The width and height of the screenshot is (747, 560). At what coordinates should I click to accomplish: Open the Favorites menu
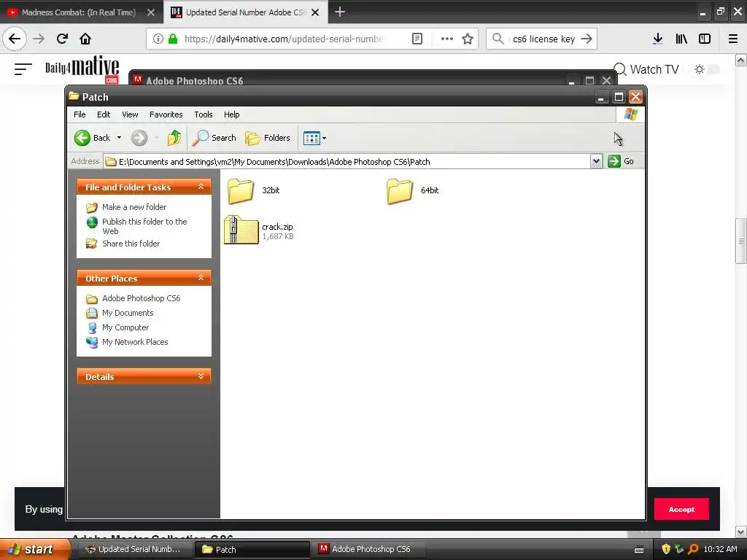(x=166, y=114)
